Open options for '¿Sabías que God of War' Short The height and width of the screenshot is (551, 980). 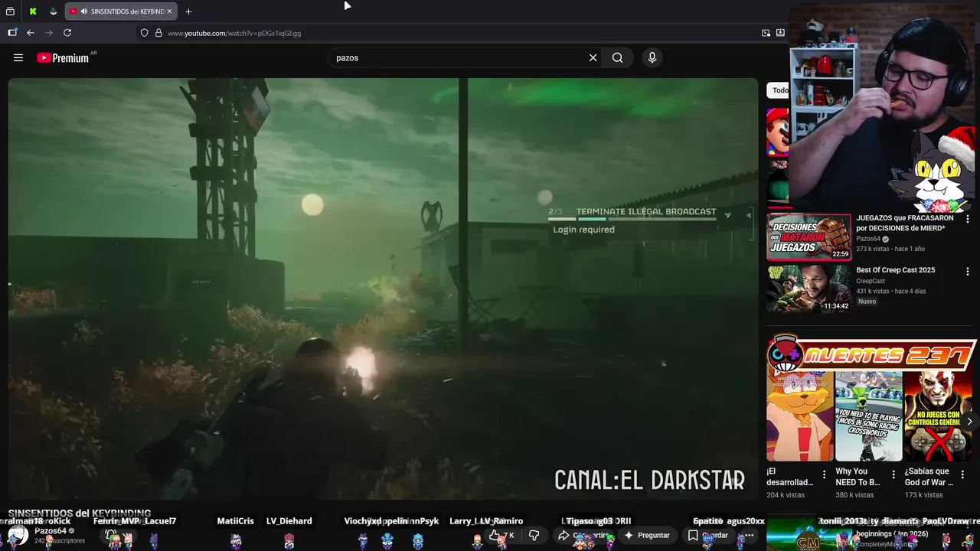[x=962, y=475]
